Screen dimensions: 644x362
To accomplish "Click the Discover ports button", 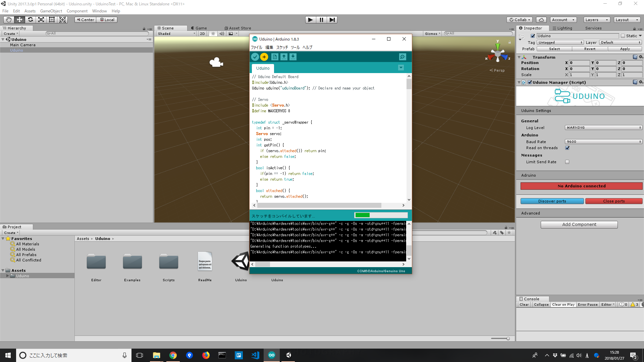I will (552, 201).
